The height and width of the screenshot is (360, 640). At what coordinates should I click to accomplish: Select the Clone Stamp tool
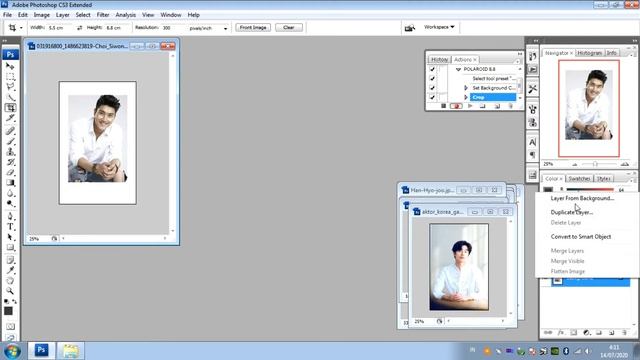click(10, 152)
